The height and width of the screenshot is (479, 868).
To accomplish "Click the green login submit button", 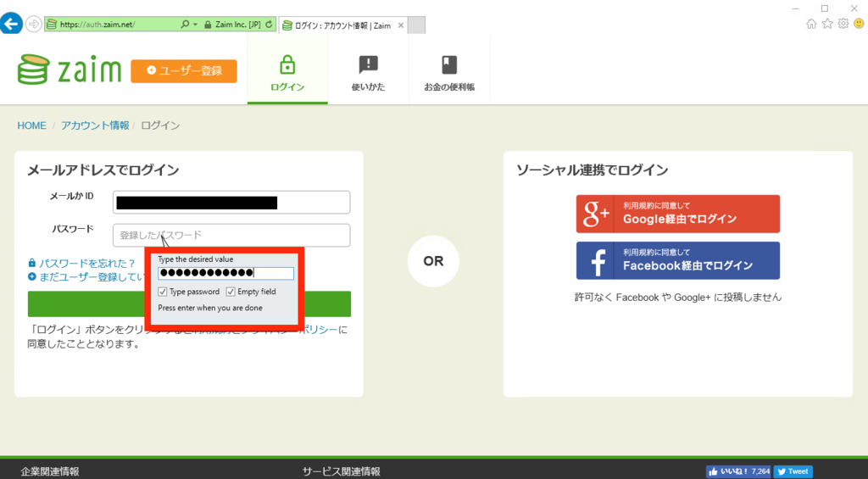I will [x=189, y=304].
